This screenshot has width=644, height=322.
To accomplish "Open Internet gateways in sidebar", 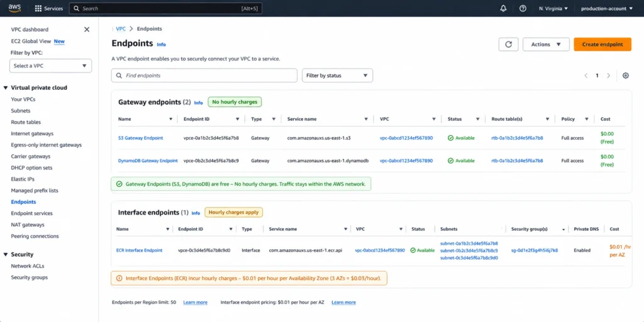I will tap(32, 133).
